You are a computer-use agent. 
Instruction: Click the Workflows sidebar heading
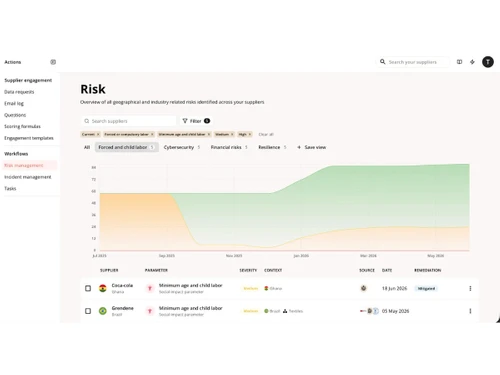pyautogui.click(x=16, y=154)
